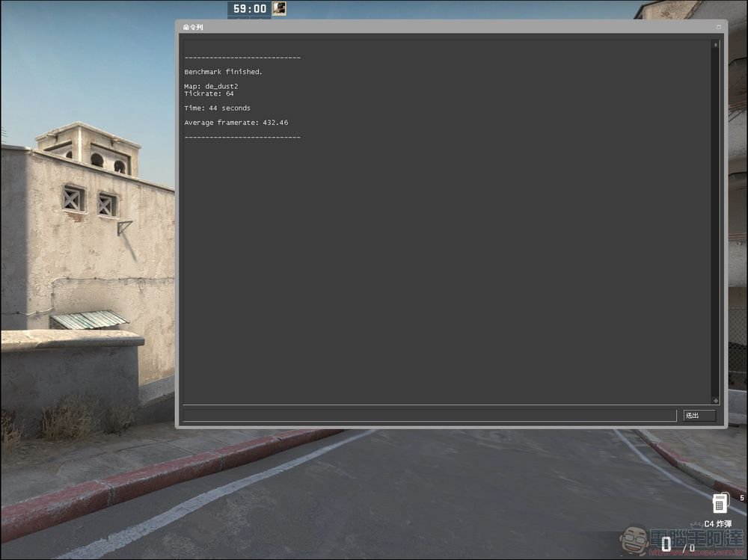
Task: Close the console window via corner button
Action: click(x=719, y=27)
